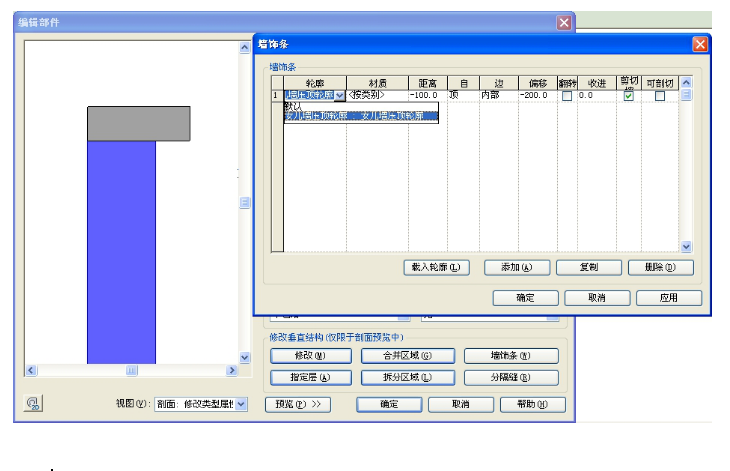Collapse preview using 预览 << button
The width and height of the screenshot is (730, 471).
tap(297, 404)
